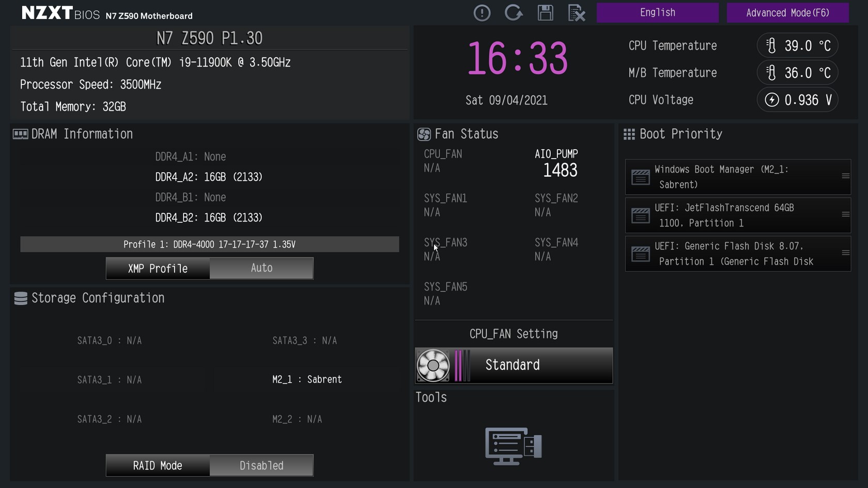Click SYS_FAN4 reading
Image resolution: width=868 pixels, height=488 pixels.
[x=556, y=249]
